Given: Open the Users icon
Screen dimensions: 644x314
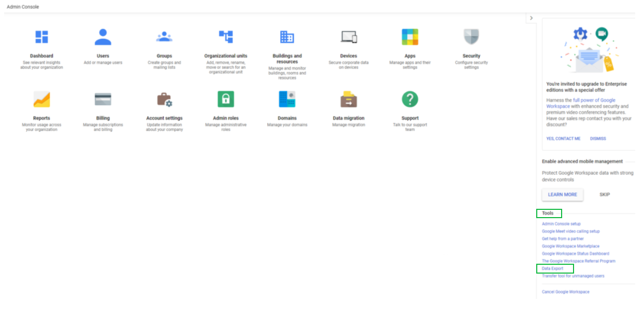Looking at the screenshot, I should (x=103, y=37).
